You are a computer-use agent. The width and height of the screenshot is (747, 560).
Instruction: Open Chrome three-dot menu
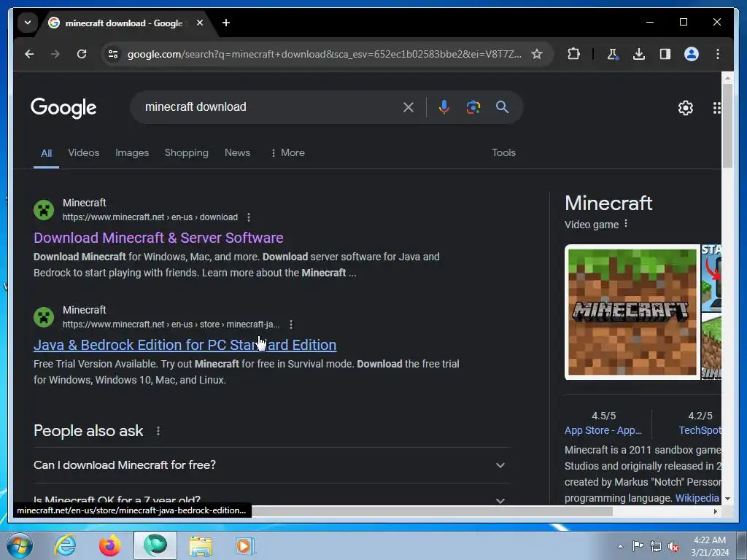pos(718,54)
